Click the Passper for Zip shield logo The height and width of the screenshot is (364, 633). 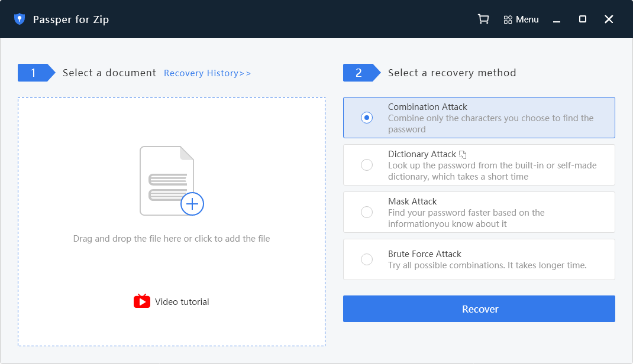point(20,18)
